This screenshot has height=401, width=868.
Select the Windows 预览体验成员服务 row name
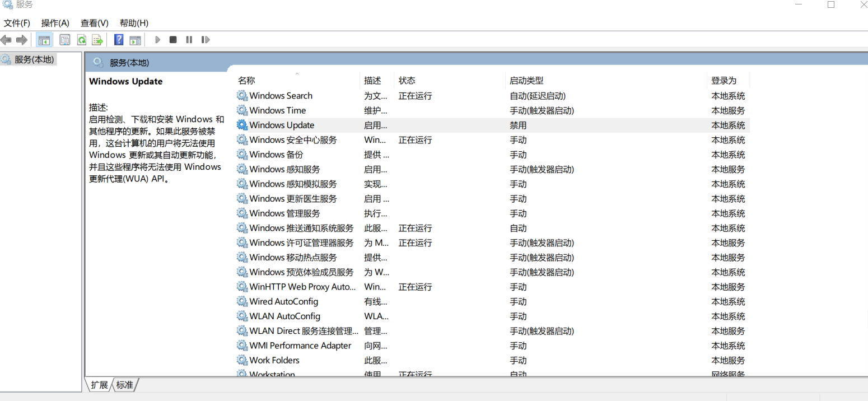click(301, 272)
